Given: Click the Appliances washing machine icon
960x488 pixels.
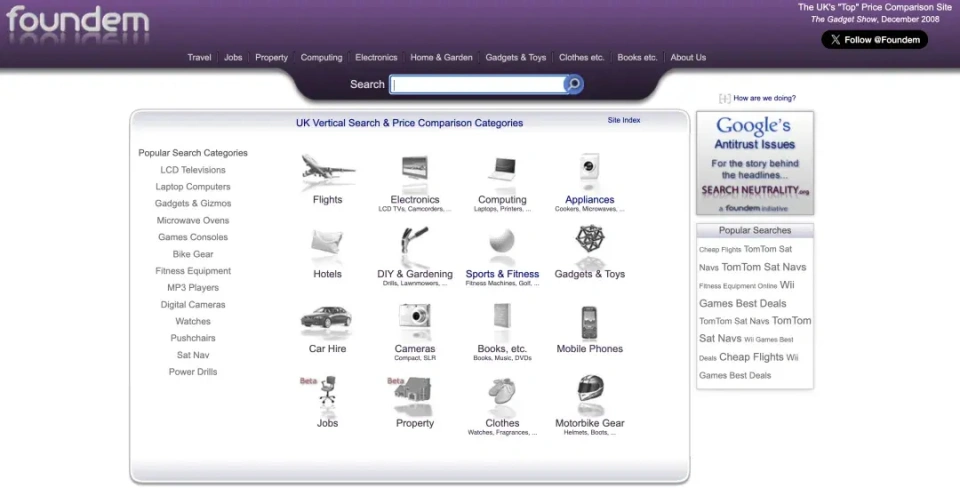Looking at the screenshot, I should point(589,170).
